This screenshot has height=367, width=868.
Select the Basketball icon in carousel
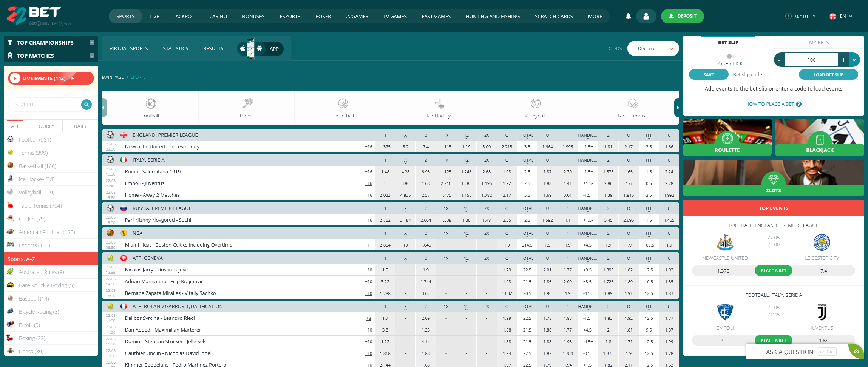click(x=343, y=103)
